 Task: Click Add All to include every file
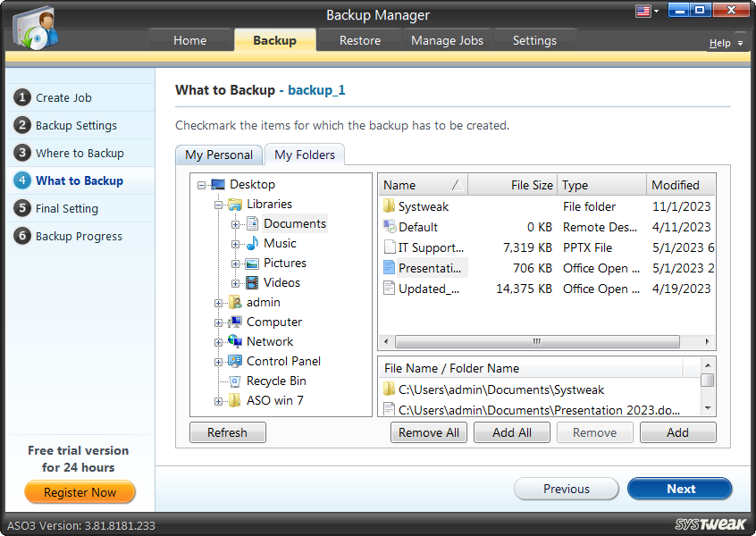(x=511, y=432)
